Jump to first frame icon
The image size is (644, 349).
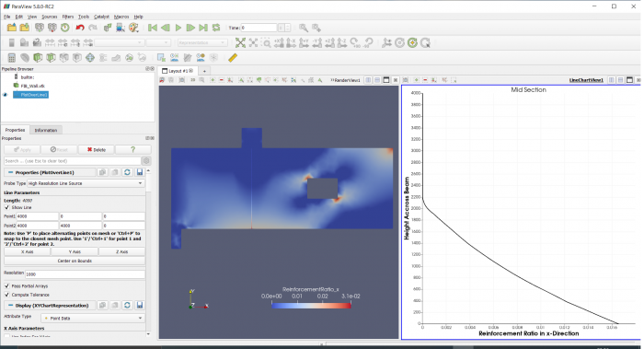click(153, 28)
